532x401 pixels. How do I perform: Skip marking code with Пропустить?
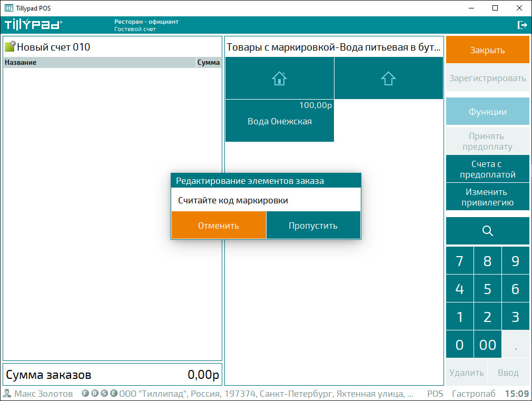313,225
